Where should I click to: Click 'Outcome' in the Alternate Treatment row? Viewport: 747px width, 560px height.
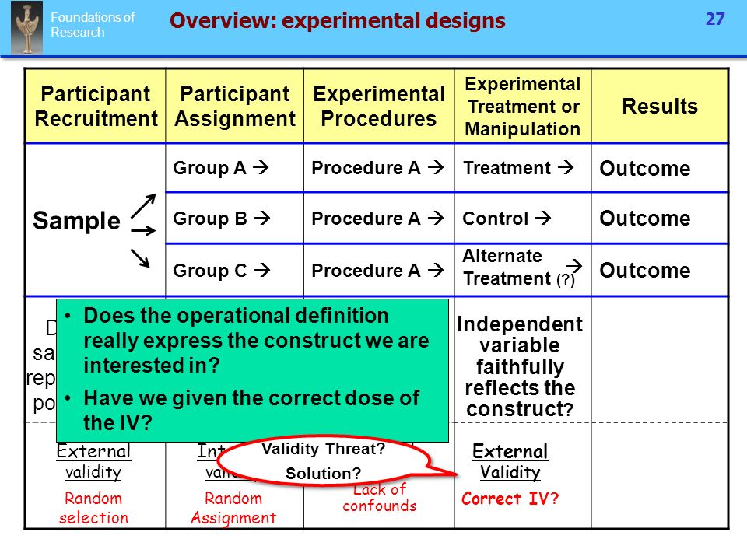click(x=644, y=271)
